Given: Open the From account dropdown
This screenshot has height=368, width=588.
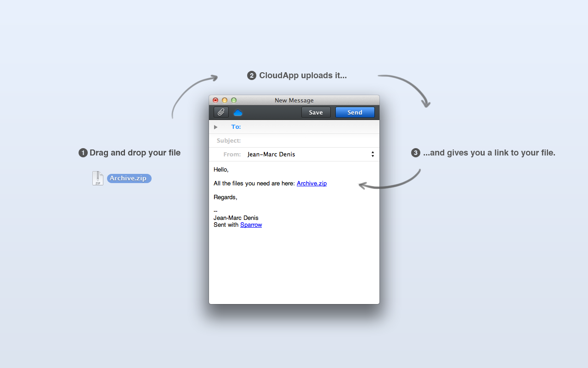Looking at the screenshot, I should [311, 155].
